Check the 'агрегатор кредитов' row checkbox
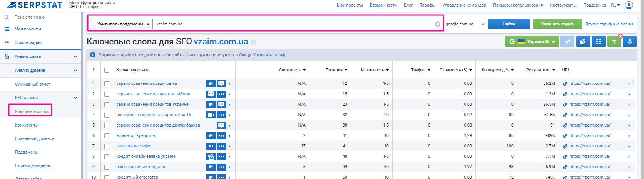 (x=107, y=136)
